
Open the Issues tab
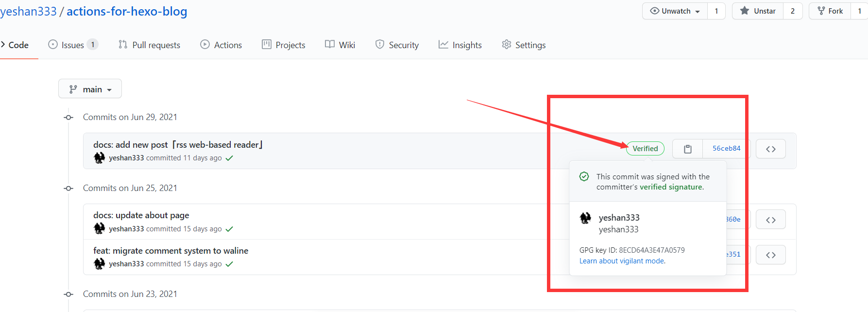click(73, 45)
